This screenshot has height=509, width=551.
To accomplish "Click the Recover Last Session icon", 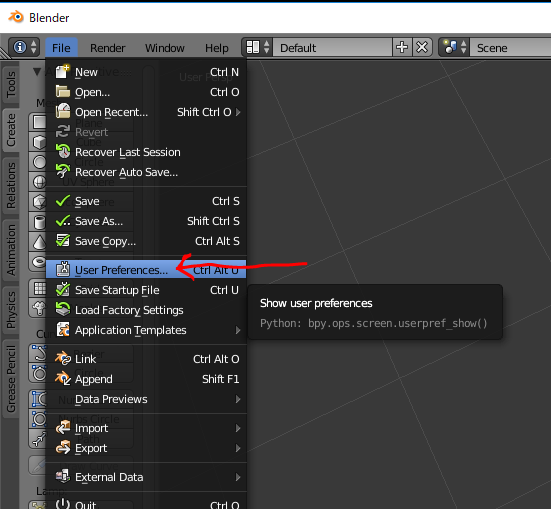I will 63,152.
